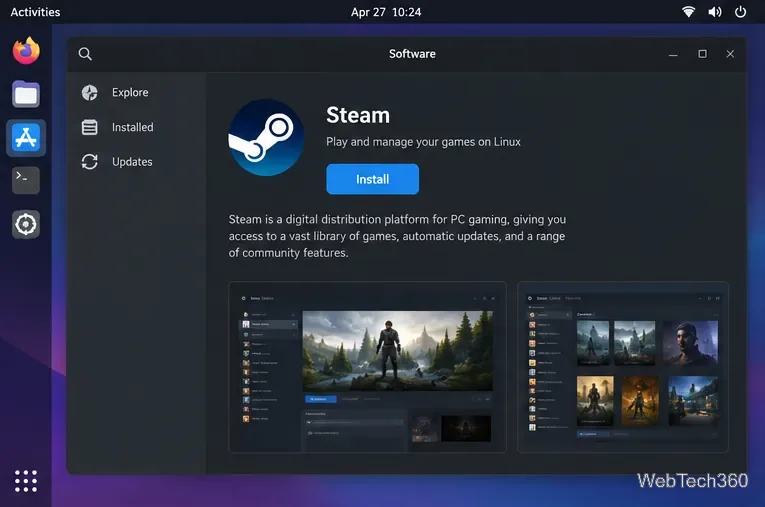
Task: Click the Installed list icon
Action: [x=89, y=127]
